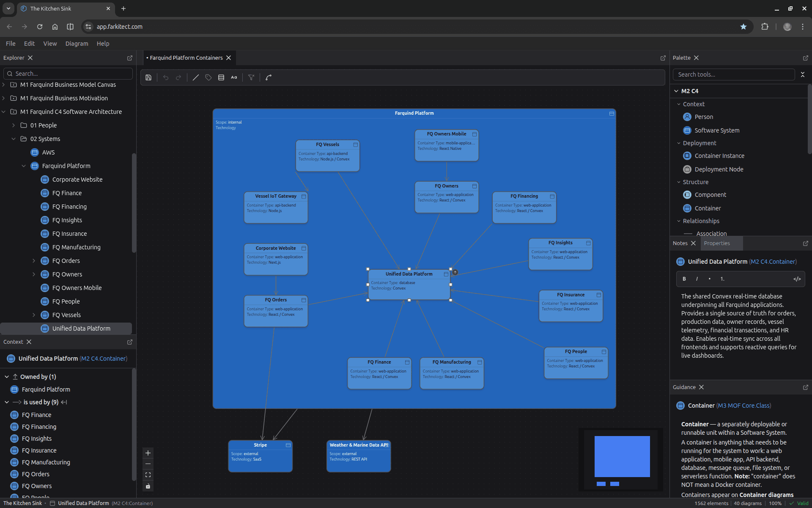The width and height of the screenshot is (812, 508).
Task: Pop out the Palette panel
Action: point(805,58)
